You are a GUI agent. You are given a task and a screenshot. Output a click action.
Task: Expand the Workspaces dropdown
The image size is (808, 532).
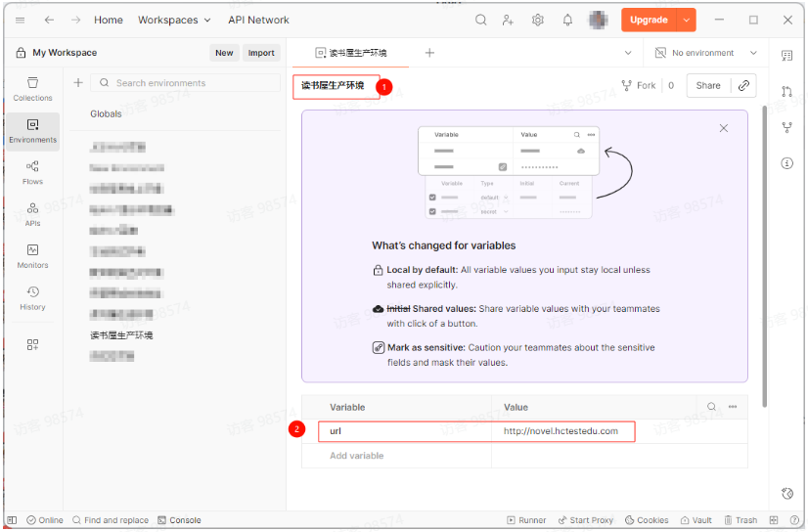(x=174, y=21)
